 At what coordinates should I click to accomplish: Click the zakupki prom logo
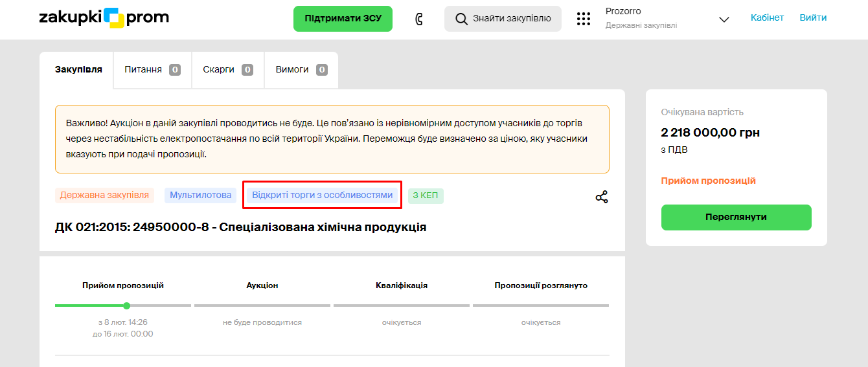tap(104, 18)
